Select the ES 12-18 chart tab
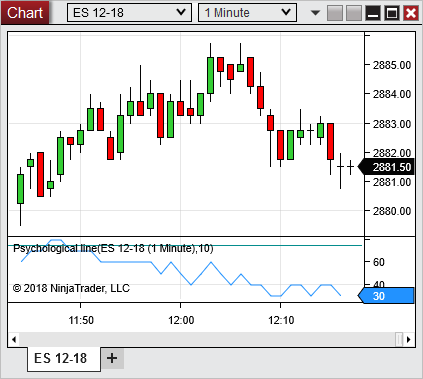 tap(64, 359)
